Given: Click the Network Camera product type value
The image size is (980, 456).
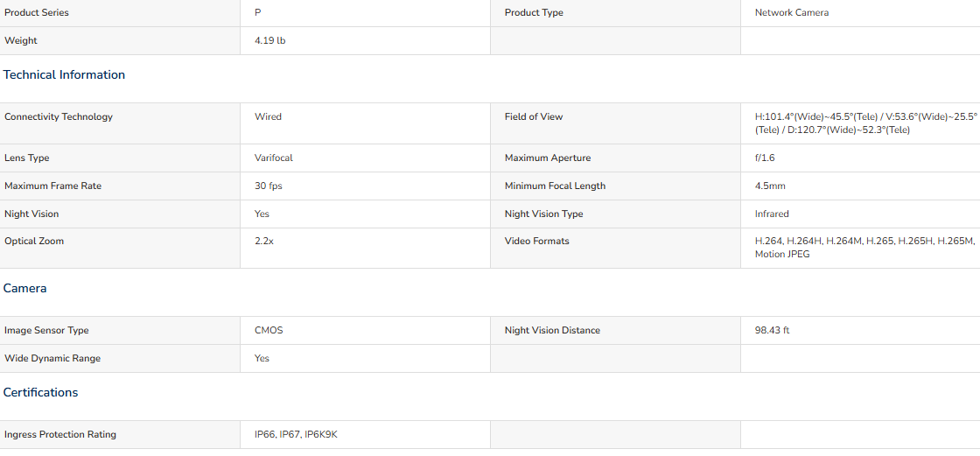Looking at the screenshot, I should coord(791,12).
